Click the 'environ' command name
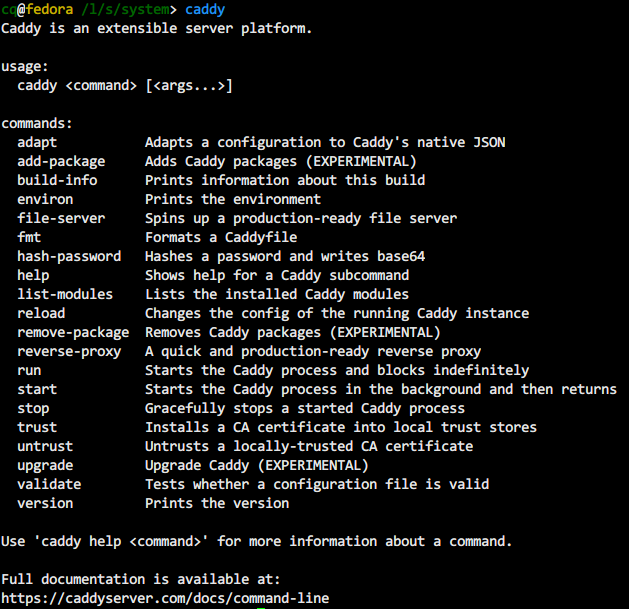 click(x=45, y=199)
